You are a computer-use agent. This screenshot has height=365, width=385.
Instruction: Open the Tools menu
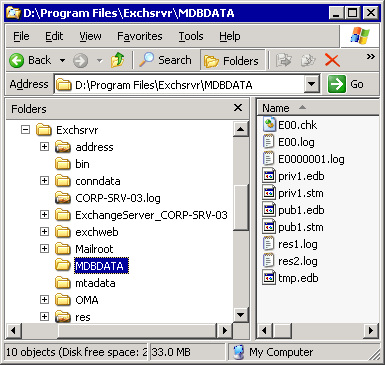(191, 36)
